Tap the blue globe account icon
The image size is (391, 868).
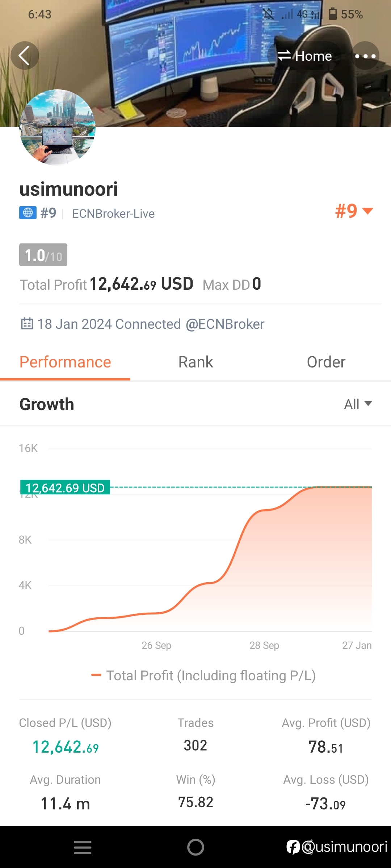click(28, 213)
